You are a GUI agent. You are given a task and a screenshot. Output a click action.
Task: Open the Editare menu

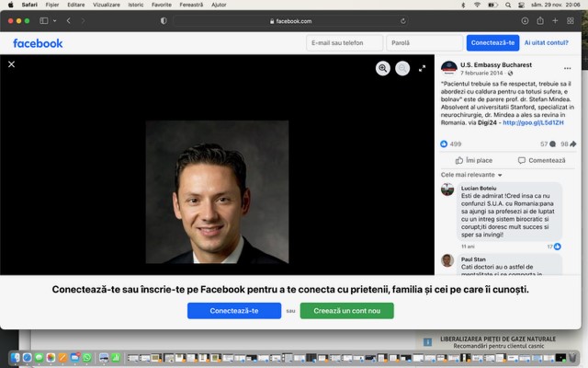point(76,5)
